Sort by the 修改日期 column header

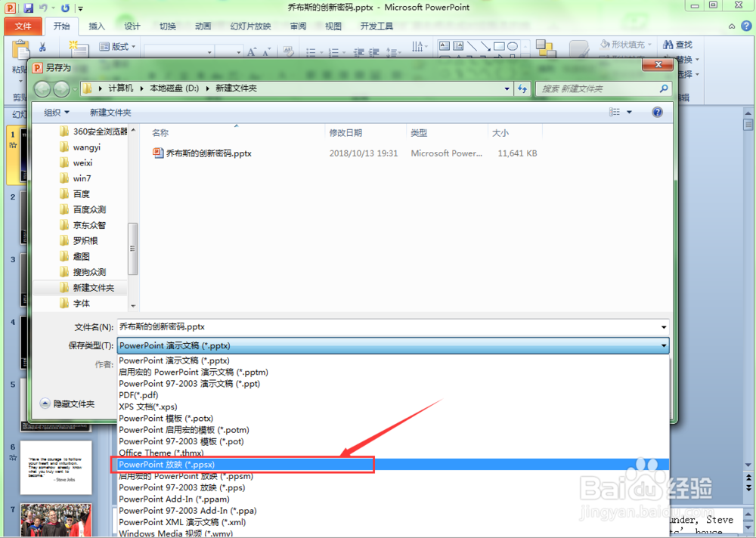(x=345, y=132)
